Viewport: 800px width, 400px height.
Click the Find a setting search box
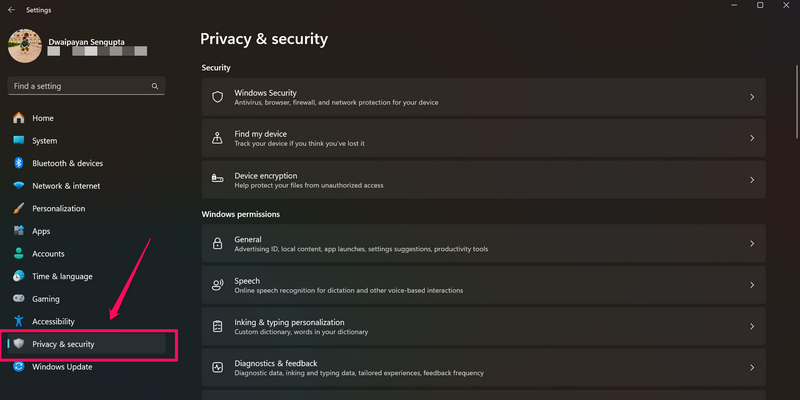(x=78, y=87)
